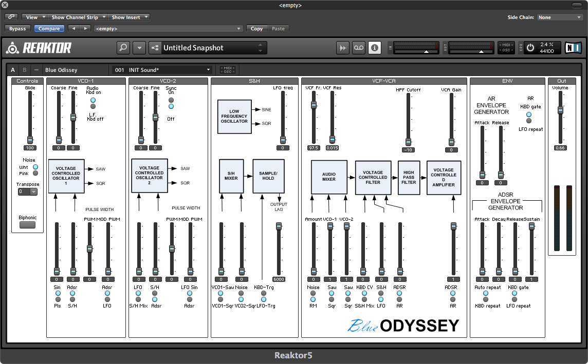
Task: Select VCO2-Sqr source for S&H mixer
Action: 241,299
